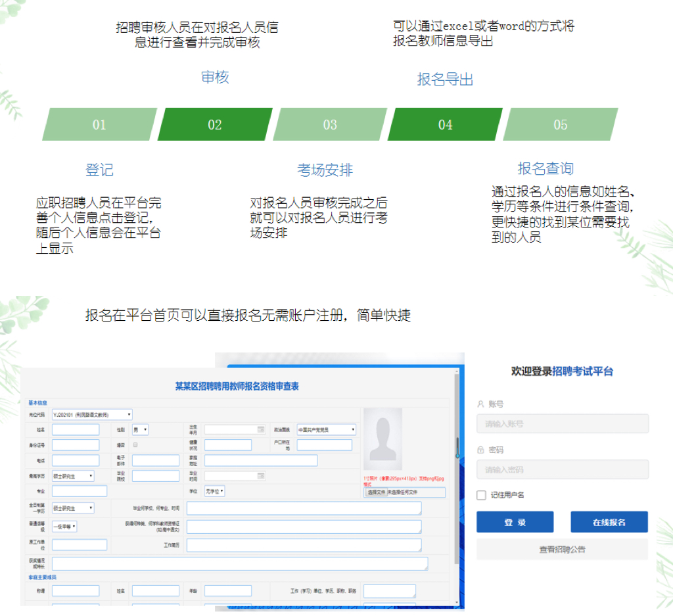Click the form's vertical scrollbar handle

pos(457,447)
